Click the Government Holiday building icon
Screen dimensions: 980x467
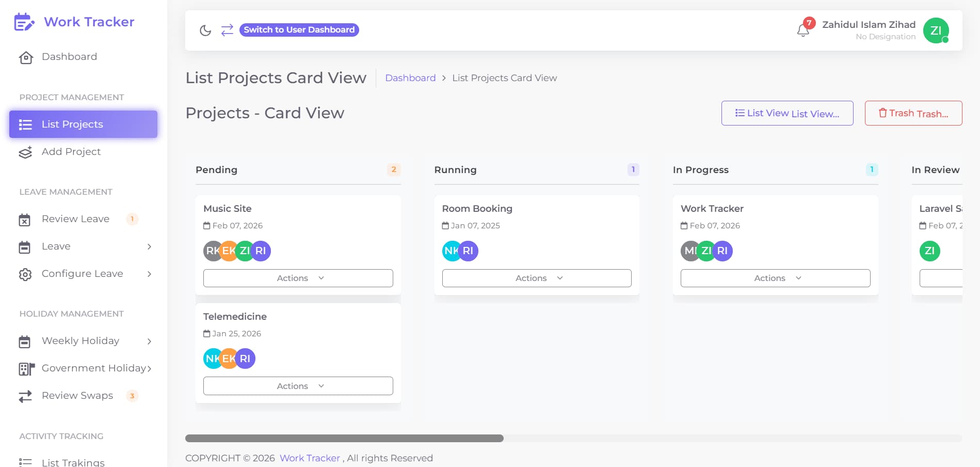coord(26,369)
